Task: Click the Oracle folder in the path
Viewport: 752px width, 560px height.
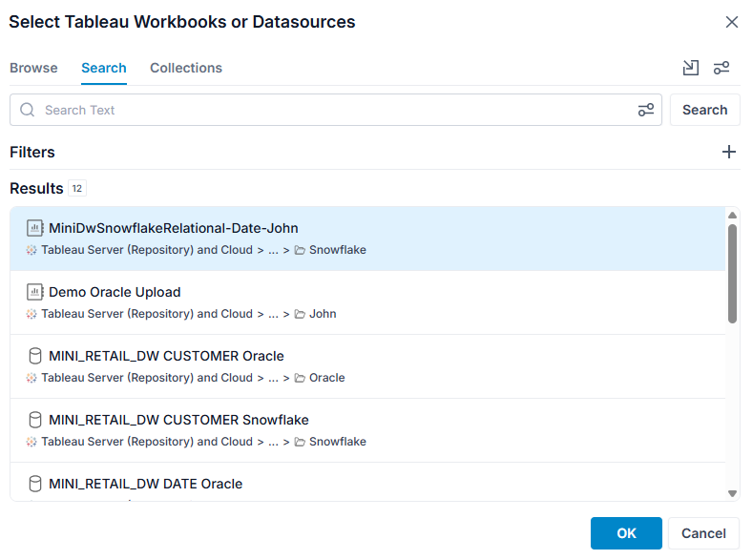Action: point(320,378)
